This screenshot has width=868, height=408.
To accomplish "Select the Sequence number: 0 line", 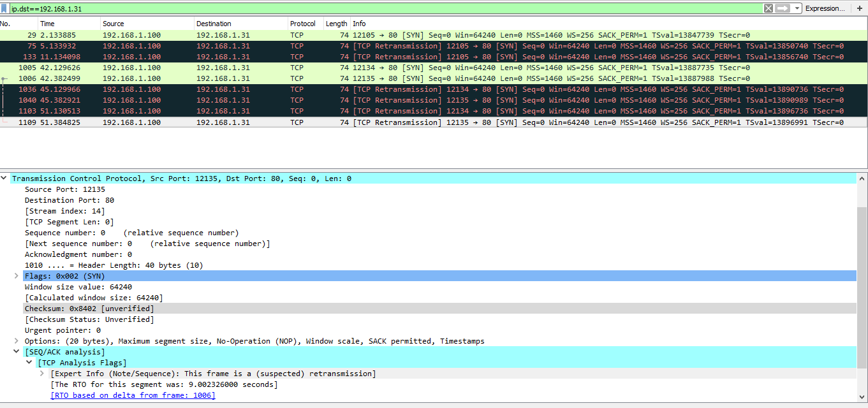I will coord(131,233).
